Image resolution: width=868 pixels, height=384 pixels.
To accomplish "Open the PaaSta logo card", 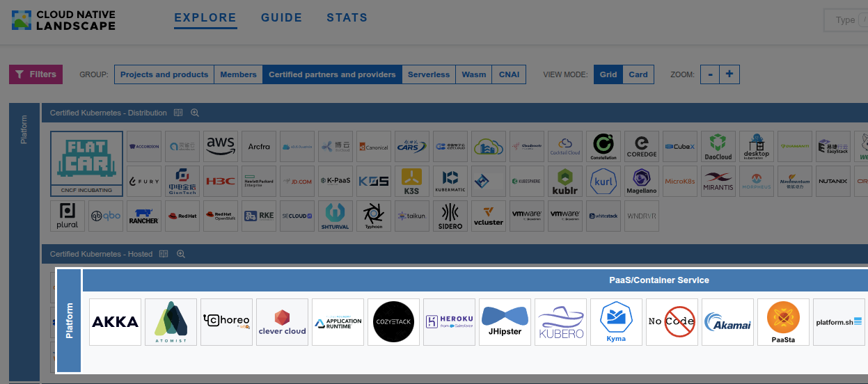I will (x=784, y=322).
